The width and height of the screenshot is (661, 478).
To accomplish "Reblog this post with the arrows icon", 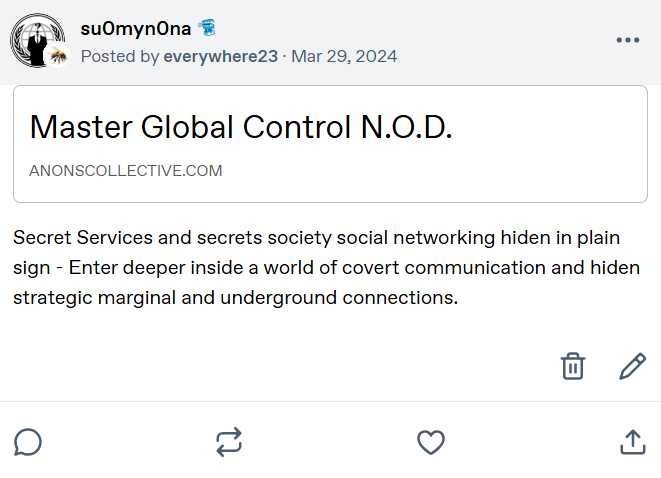I will click(229, 442).
